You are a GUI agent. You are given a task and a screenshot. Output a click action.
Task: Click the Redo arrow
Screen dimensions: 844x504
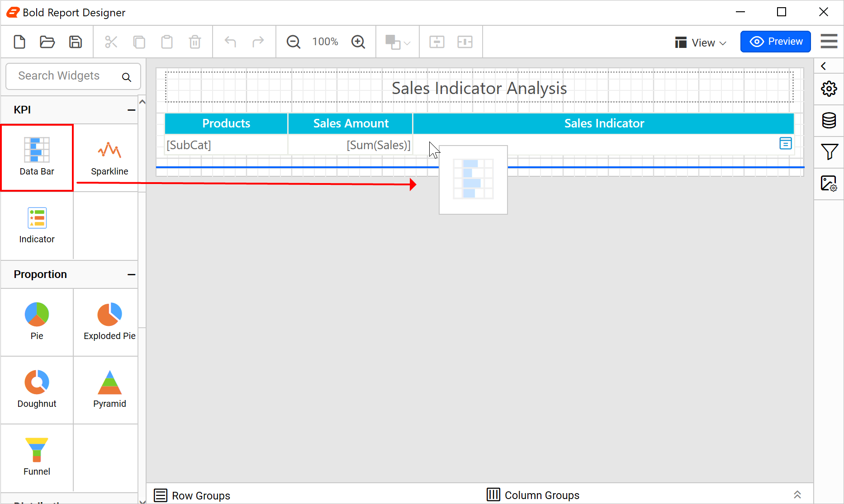coord(258,42)
